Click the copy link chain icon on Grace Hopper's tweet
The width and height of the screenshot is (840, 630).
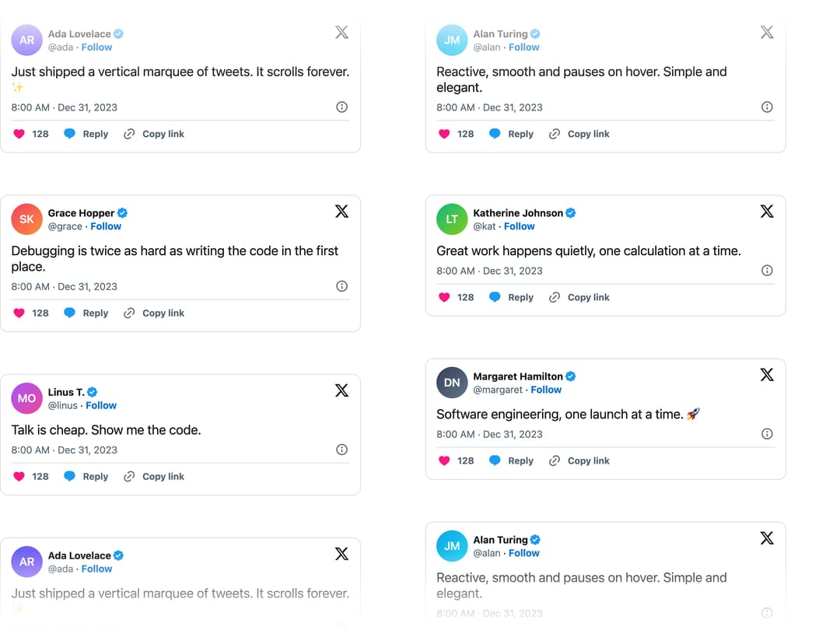click(129, 313)
